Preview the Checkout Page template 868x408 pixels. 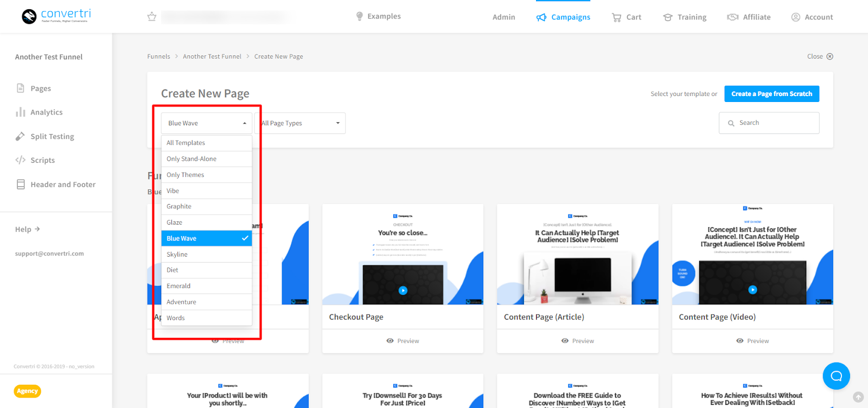(403, 341)
